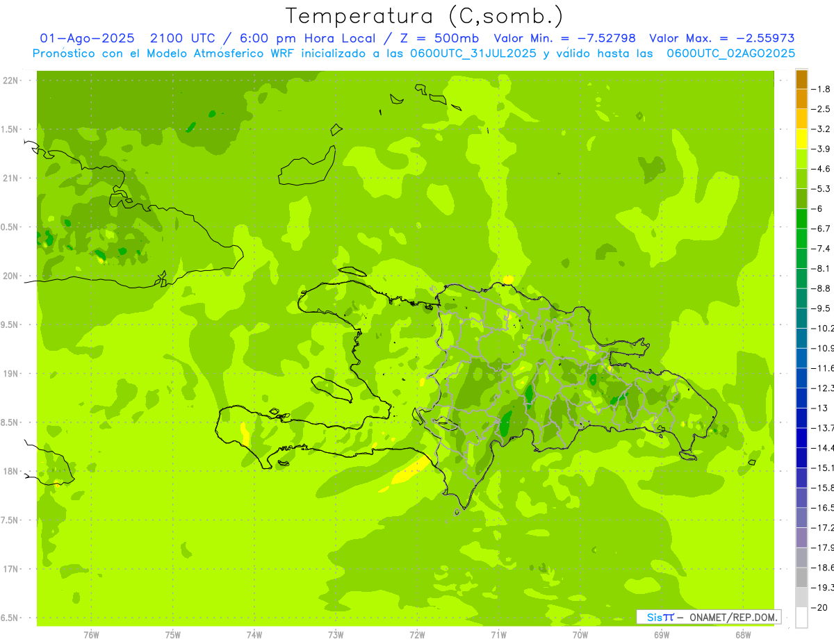Click the "73W" longitude label

[336, 635]
